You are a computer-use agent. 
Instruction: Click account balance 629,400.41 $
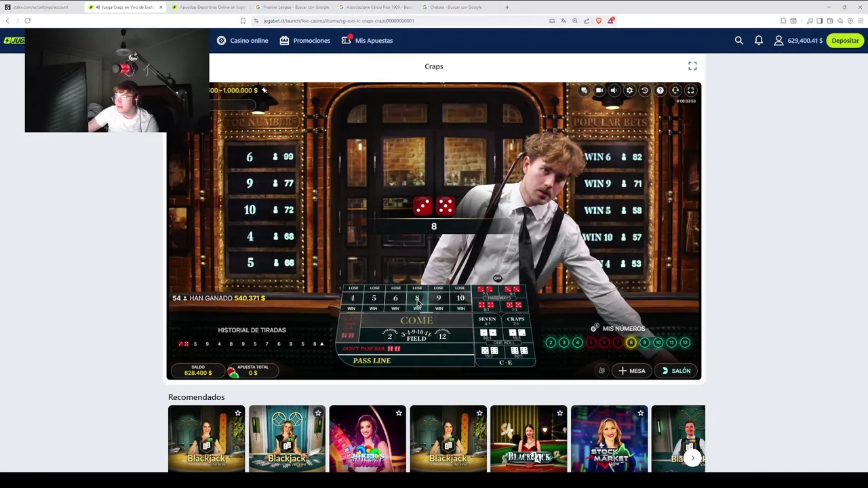[x=805, y=41]
